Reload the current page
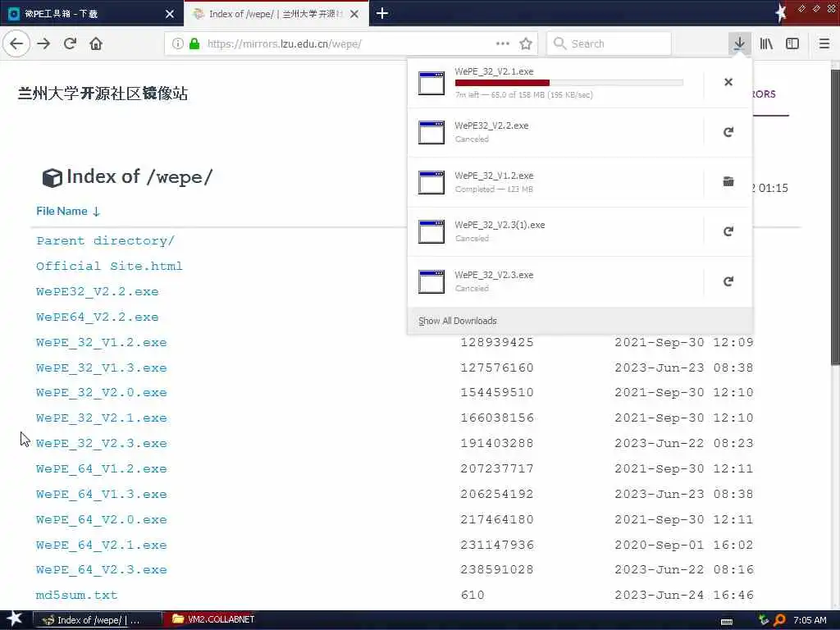 coord(71,43)
